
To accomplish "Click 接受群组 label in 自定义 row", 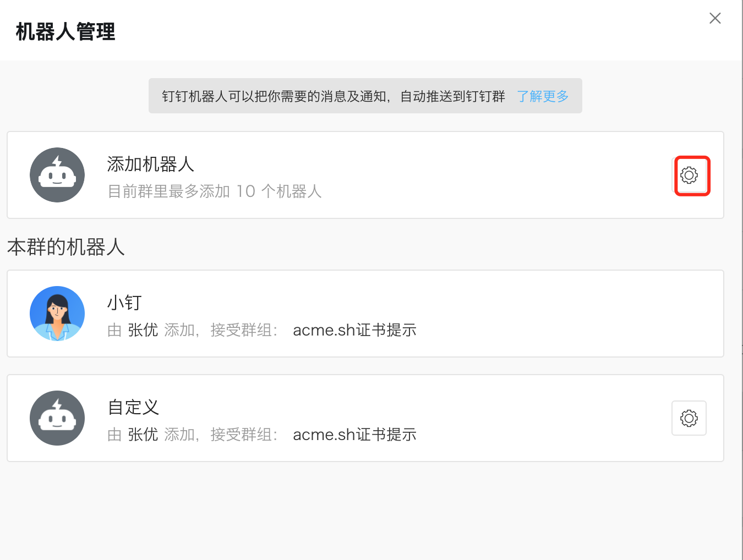I will tap(243, 435).
